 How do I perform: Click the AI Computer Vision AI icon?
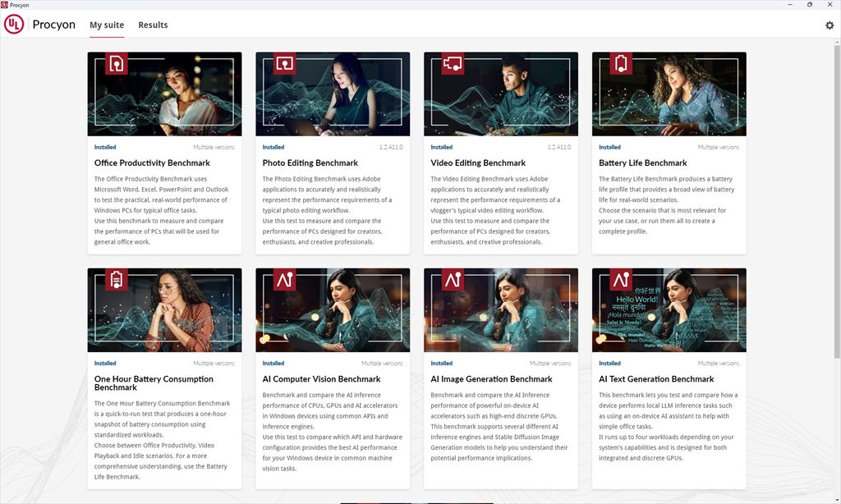pyautogui.click(x=284, y=279)
